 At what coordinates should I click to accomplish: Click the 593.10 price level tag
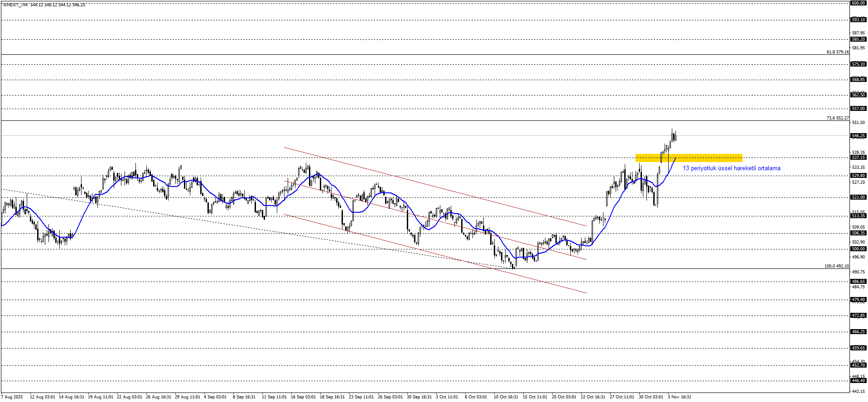coord(858,20)
